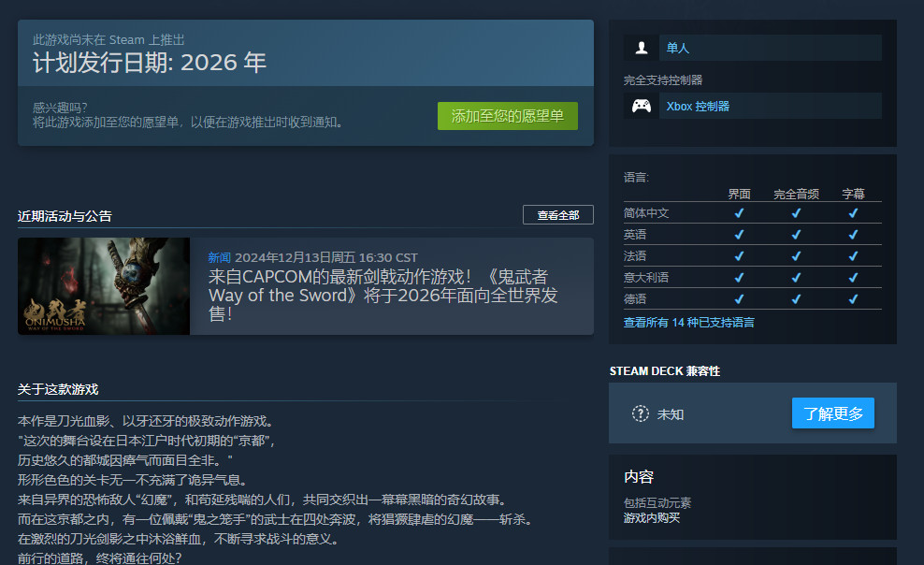The image size is (924, 565).
Task: Click the 英语 full audio checkmark
Action: [x=796, y=234]
